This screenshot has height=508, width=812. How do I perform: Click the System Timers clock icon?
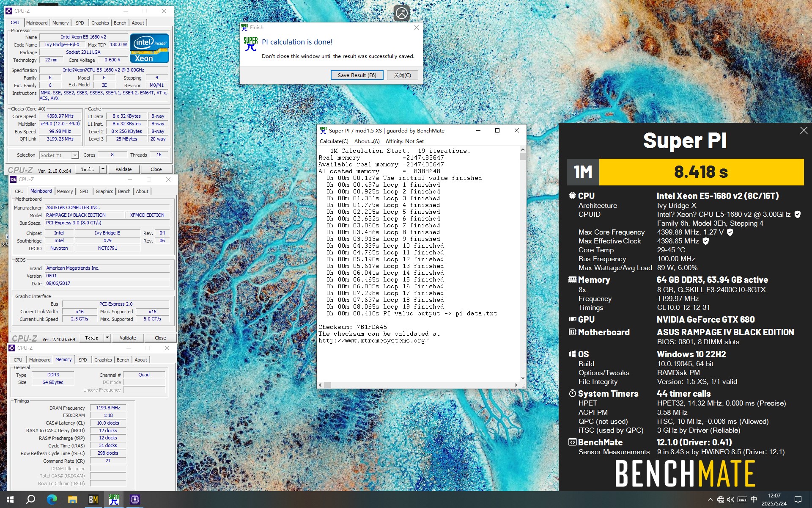click(572, 393)
